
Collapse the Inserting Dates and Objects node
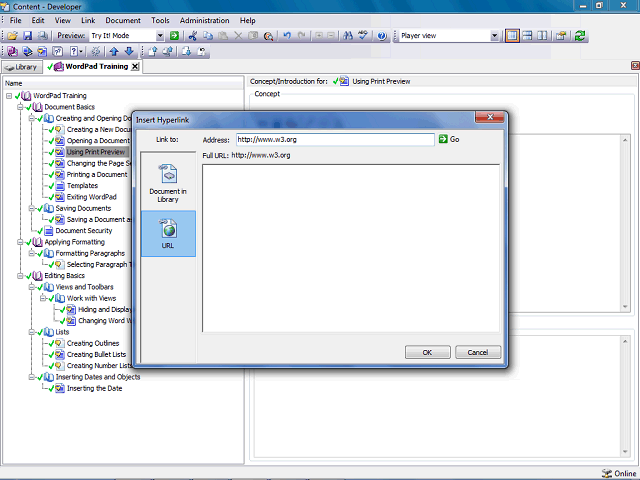click(31, 377)
